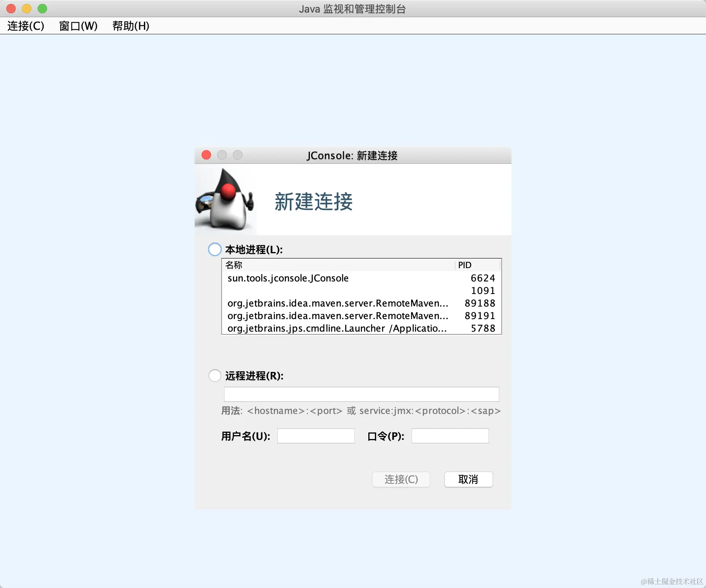Focus the 口令(P) password field
Screen dimensions: 706x588
tap(450, 436)
